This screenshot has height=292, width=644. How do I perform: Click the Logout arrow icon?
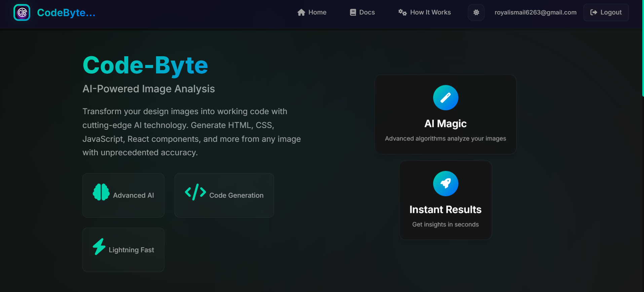(594, 12)
